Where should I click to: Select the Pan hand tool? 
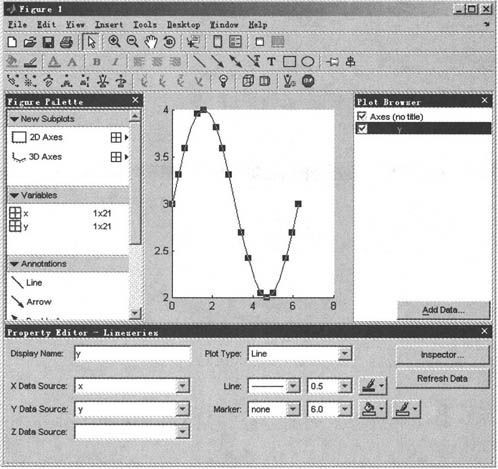[x=151, y=42]
